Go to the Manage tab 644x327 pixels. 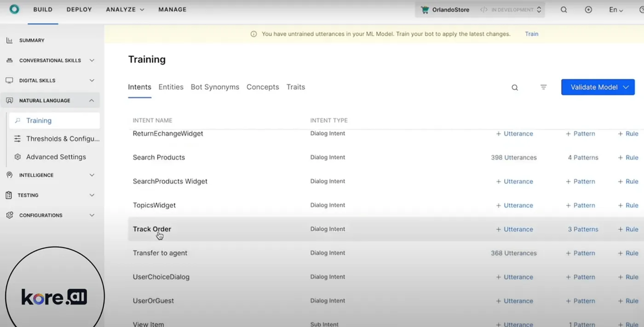[172, 9]
